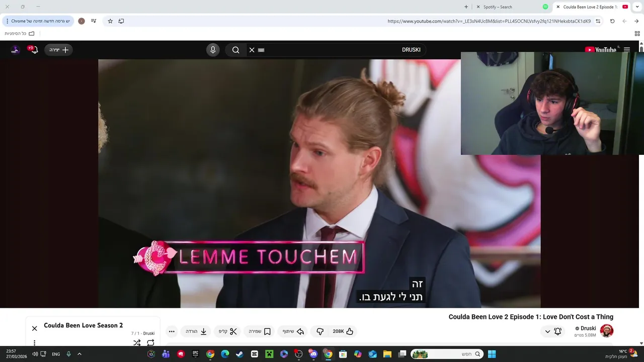Go to YouTube home via logo
This screenshot has height=362, width=644.
coord(601,50)
